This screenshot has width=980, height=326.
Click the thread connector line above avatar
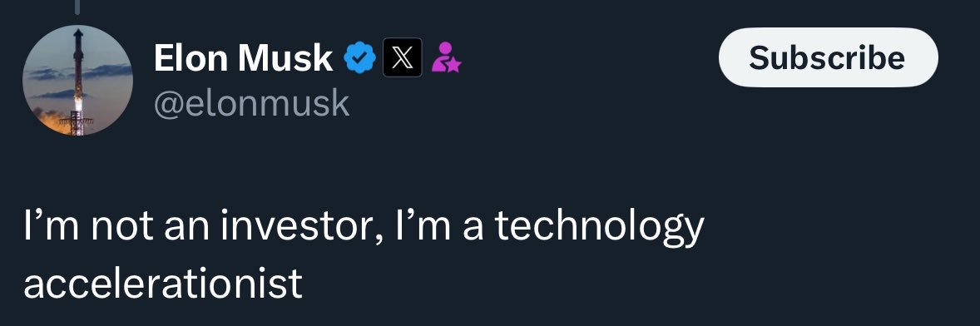tap(77, 7)
